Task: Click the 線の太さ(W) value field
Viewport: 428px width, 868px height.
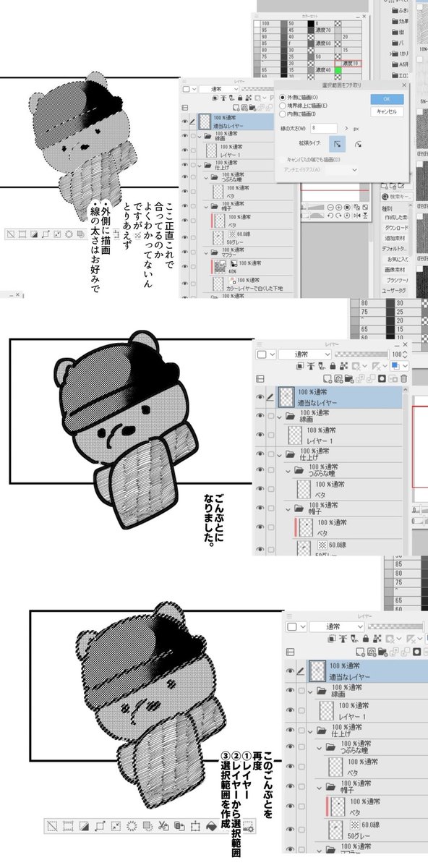Action: [x=325, y=127]
